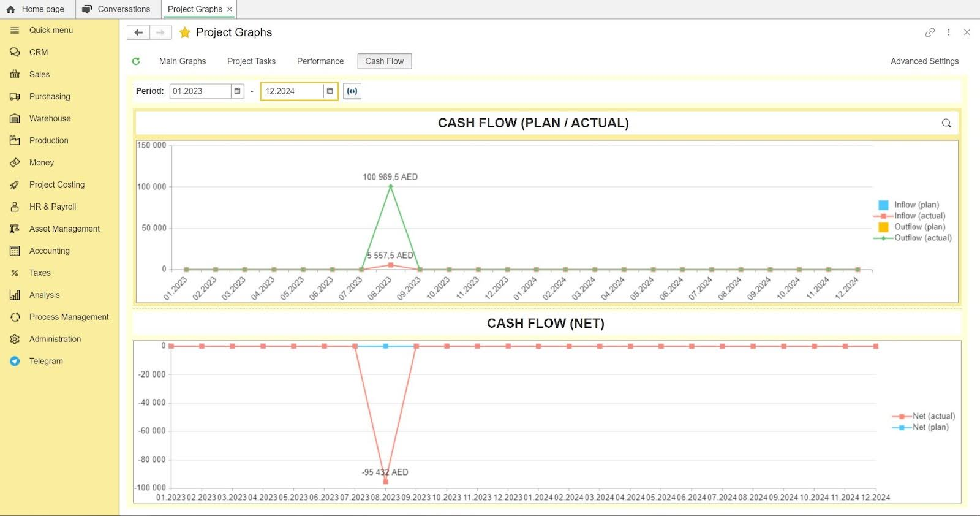Select the Main Graphs view
Image resolution: width=980 pixels, height=516 pixels.
(x=183, y=61)
